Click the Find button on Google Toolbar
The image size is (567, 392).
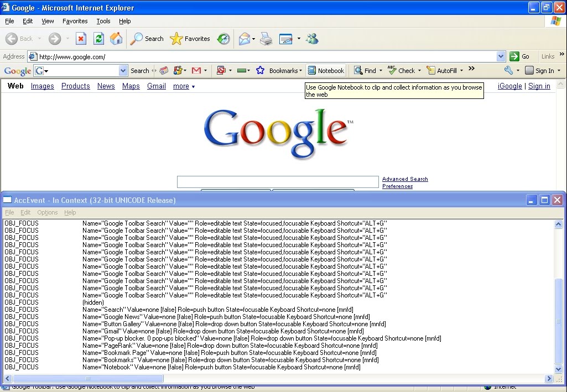[365, 70]
